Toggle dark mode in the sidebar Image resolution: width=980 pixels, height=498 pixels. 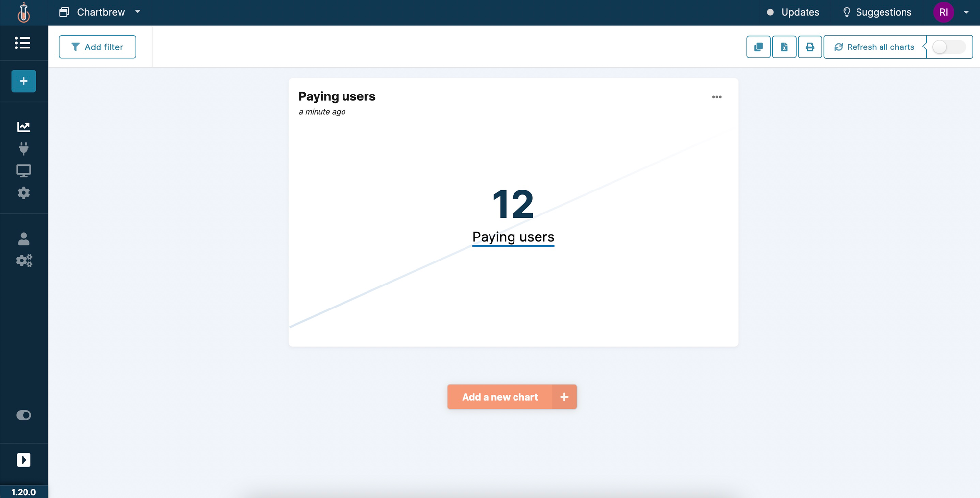click(x=23, y=415)
